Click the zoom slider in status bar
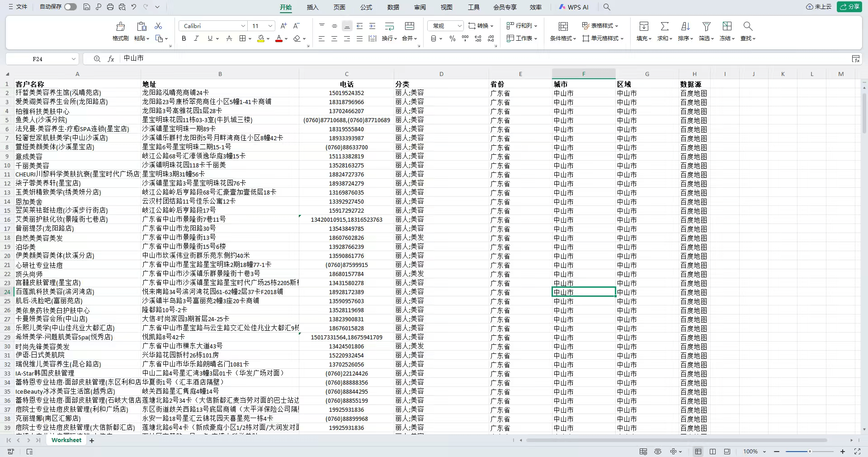Image resolution: width=868 pixels, height=457 pixels. pyautogui.click(x=809, y=452)
